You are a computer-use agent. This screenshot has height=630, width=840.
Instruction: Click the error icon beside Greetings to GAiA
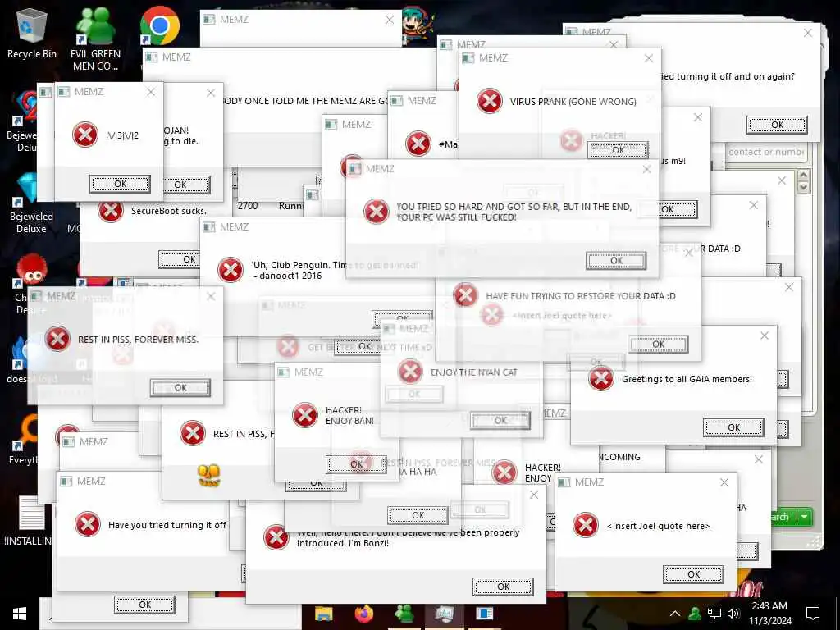(x=601, y=378)
